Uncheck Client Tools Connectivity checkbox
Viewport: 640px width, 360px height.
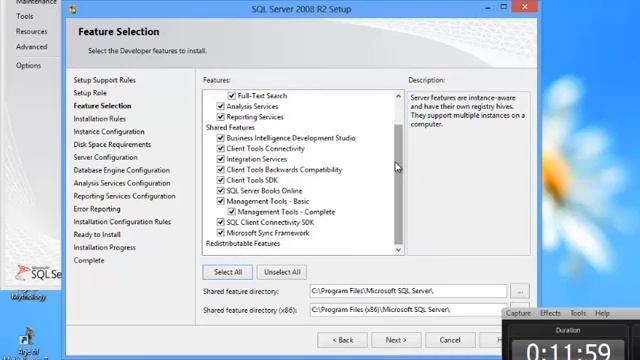point(220,149)
